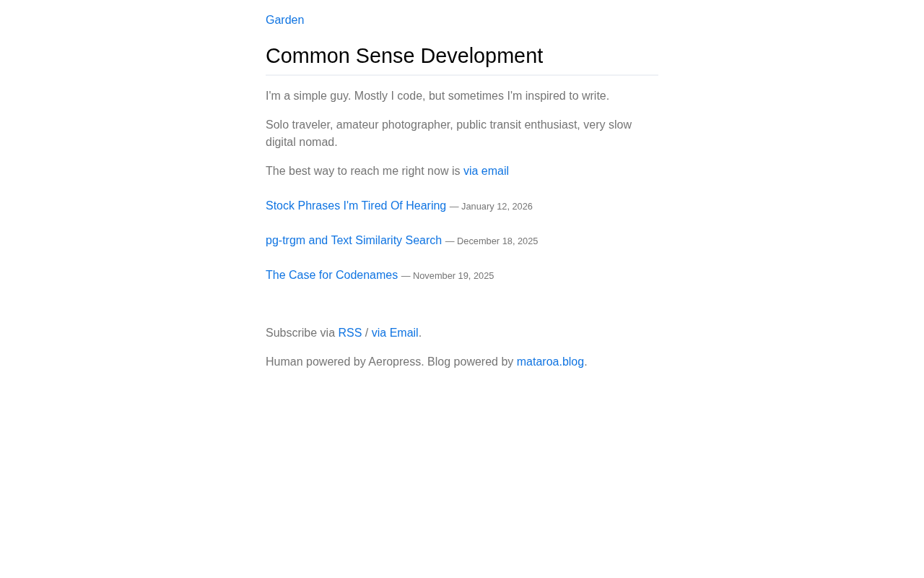Click the January 12, 2026 date
This screenshot has height=578, width=924.
pyautogui.click(x=497, y=207)
